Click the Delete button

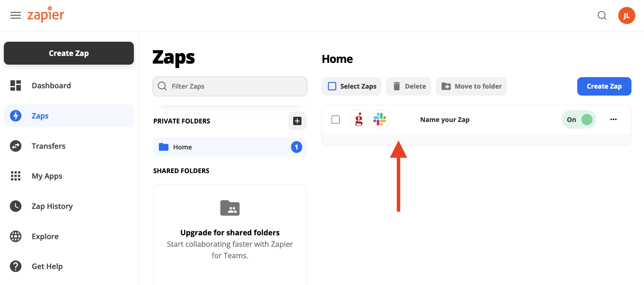[409, 86]
